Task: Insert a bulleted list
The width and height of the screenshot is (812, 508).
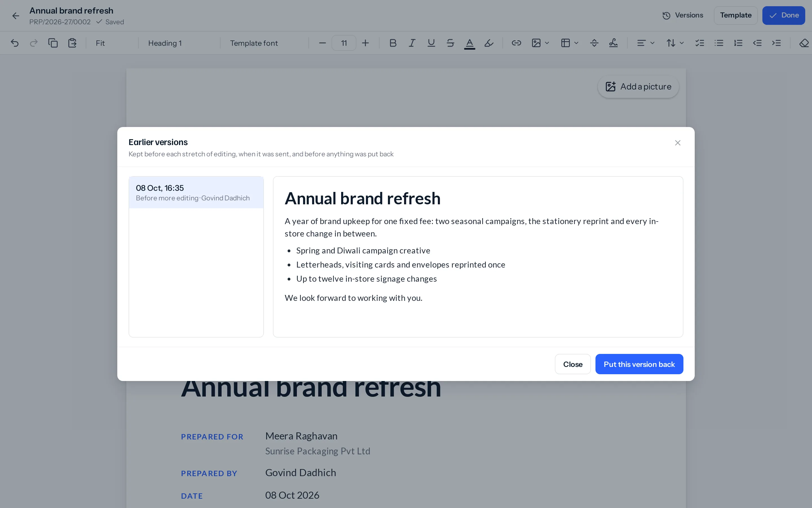Action: tap(719, 43)
